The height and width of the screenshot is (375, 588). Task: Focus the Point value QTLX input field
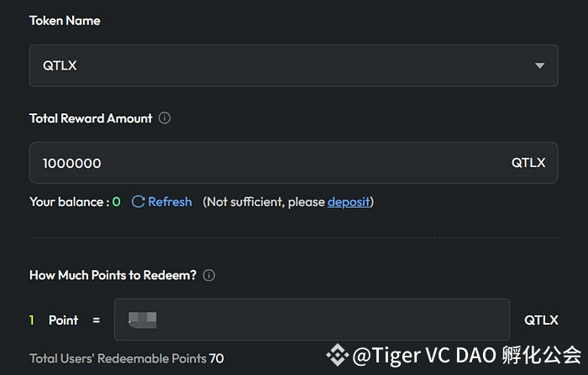tap(336, 320)
